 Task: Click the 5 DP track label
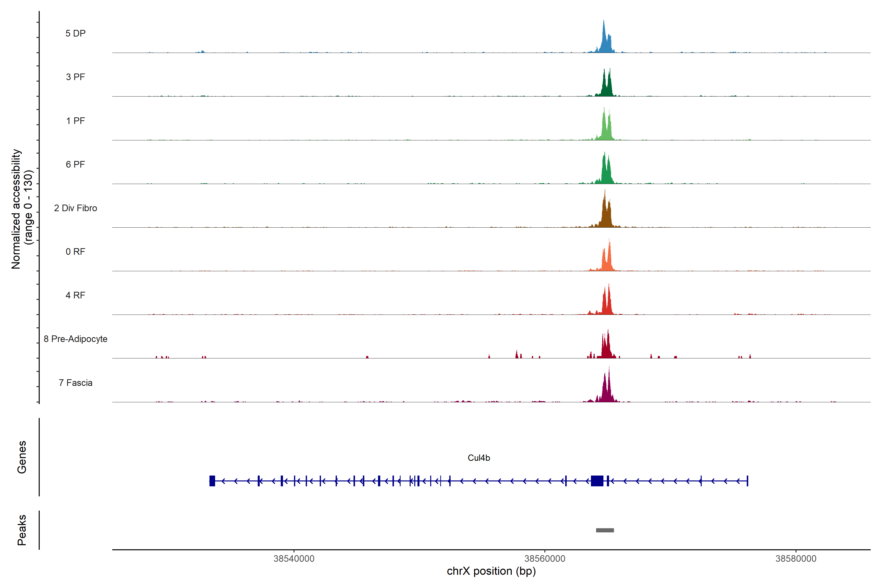[x=75, y=33]
